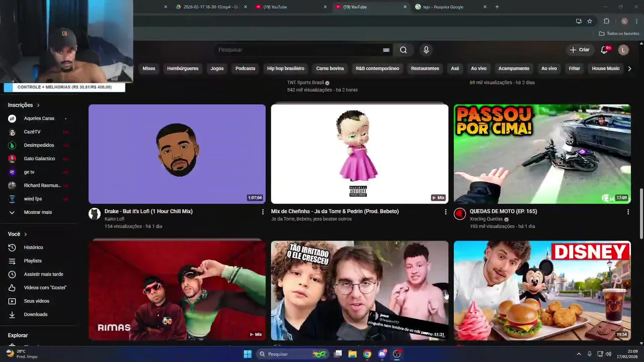The image size is (644, 362).
Task: Open the notifications bell
Action: coord(604,50)
